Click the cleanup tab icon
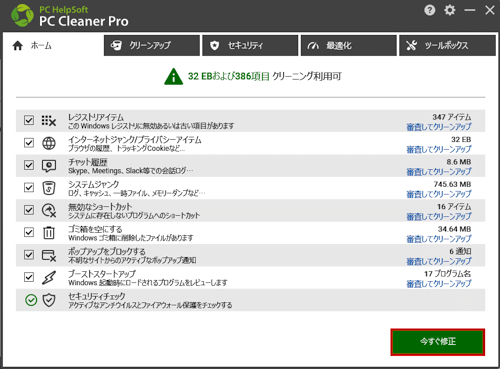Image resolution: width=500 pixels, height=369 pixels. [116, 45]
